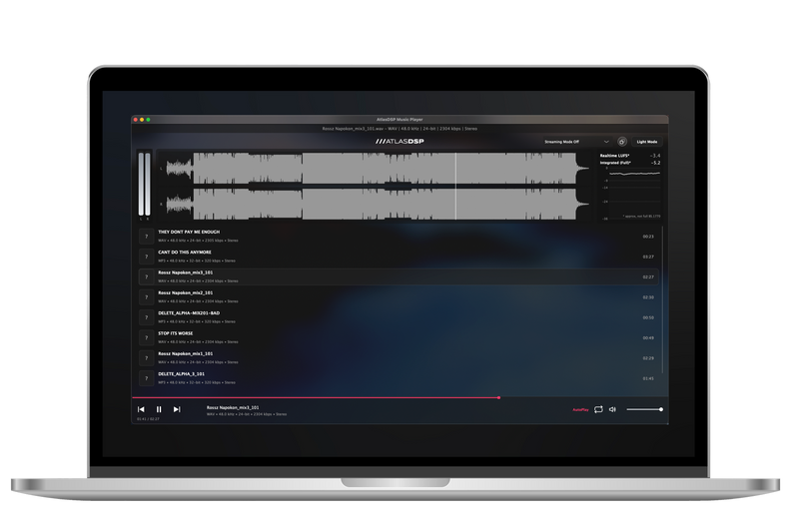This screenshot has height=532, width=799.
Task: Click the 02:30 duration value
Action: coord(648,297)
